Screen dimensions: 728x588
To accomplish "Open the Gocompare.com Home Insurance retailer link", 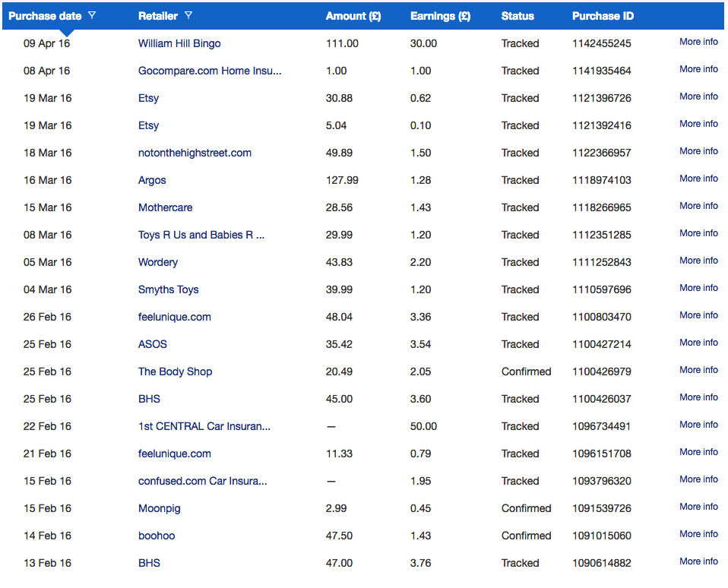I will click(210, 71).
